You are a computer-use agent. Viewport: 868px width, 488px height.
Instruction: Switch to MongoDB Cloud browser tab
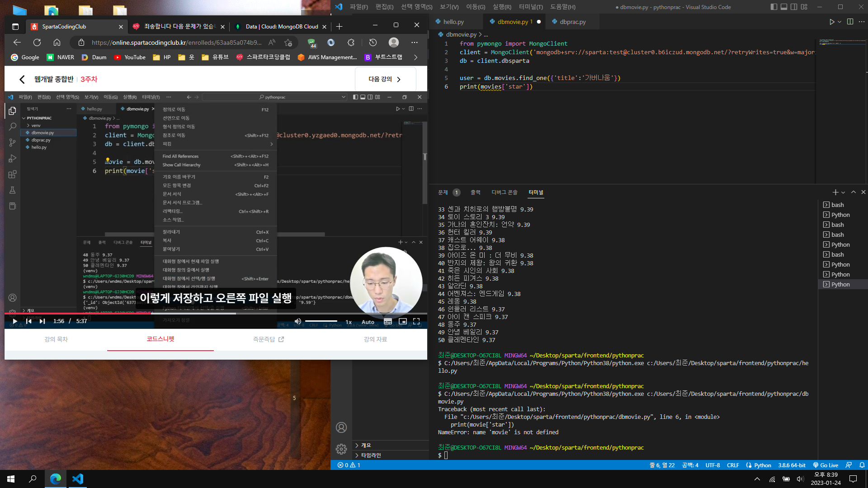point(280,27)
